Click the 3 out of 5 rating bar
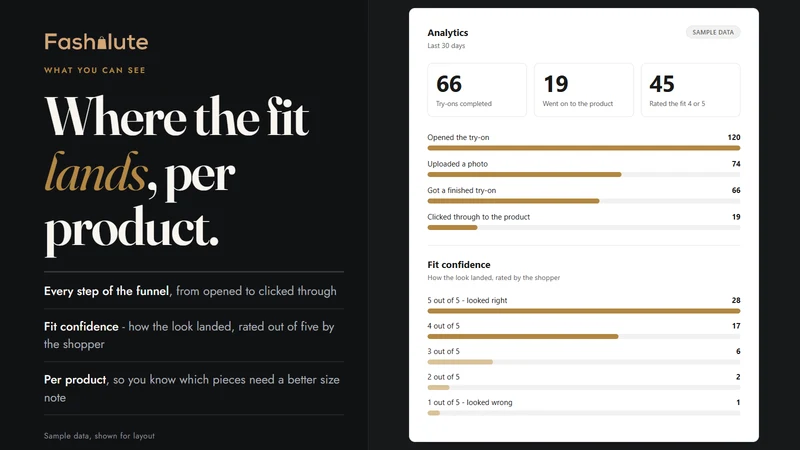 tap(584, 362)
